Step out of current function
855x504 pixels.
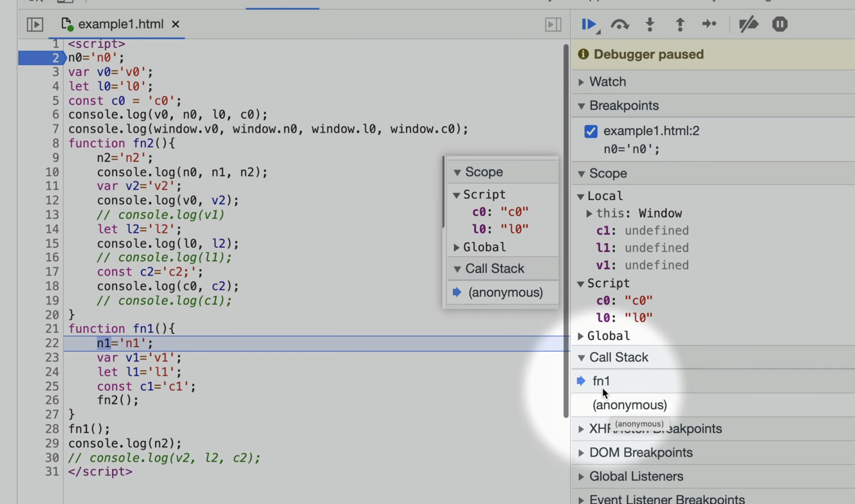click(x=679, y=24)
